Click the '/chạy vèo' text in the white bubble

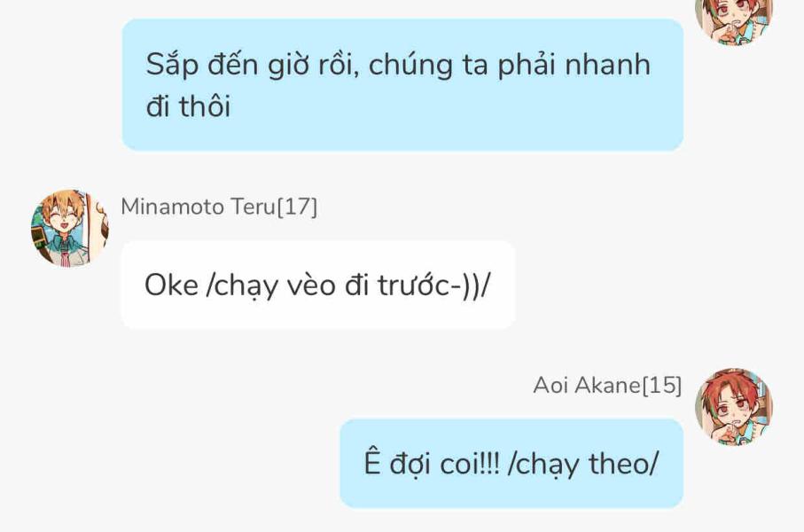click(x=270, y=286)
